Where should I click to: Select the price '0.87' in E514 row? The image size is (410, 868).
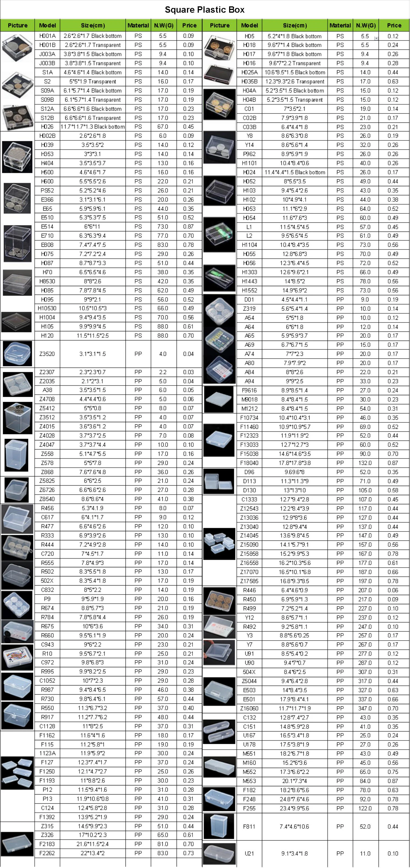tap(189, 227)
